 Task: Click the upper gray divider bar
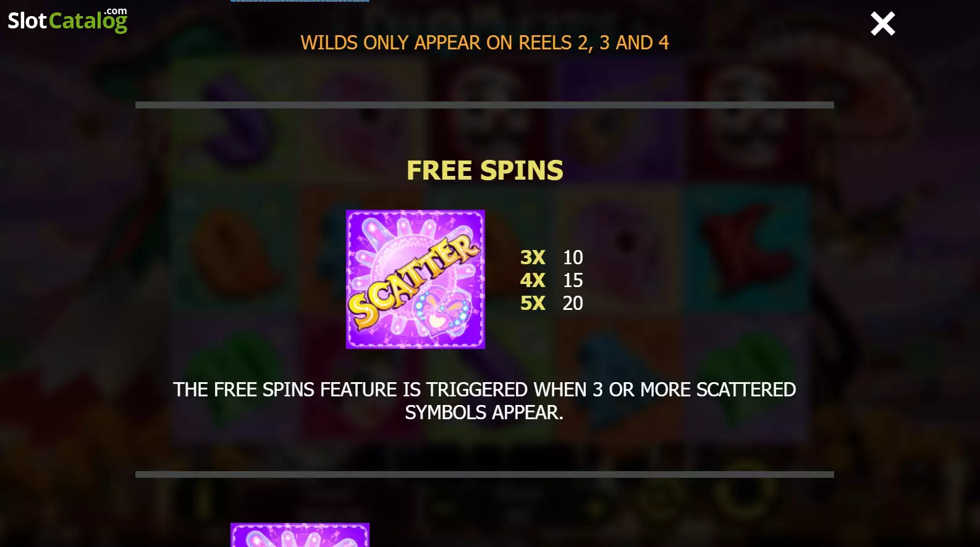pyautogui.click(x=484, y=105)
